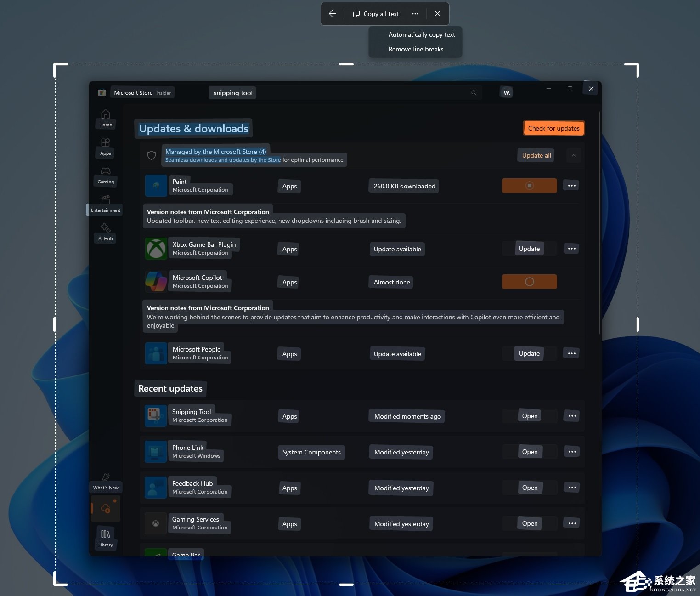This screenshot has width=700, height=596.
Task: Open Gaming Services from recent updates
Action: 530,523
